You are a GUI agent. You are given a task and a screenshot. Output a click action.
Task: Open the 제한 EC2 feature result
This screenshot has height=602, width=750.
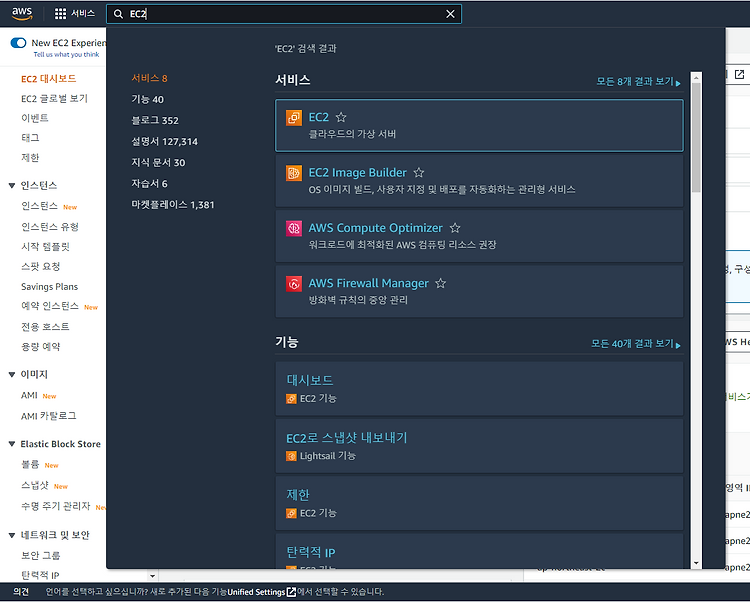click(479, 503)
